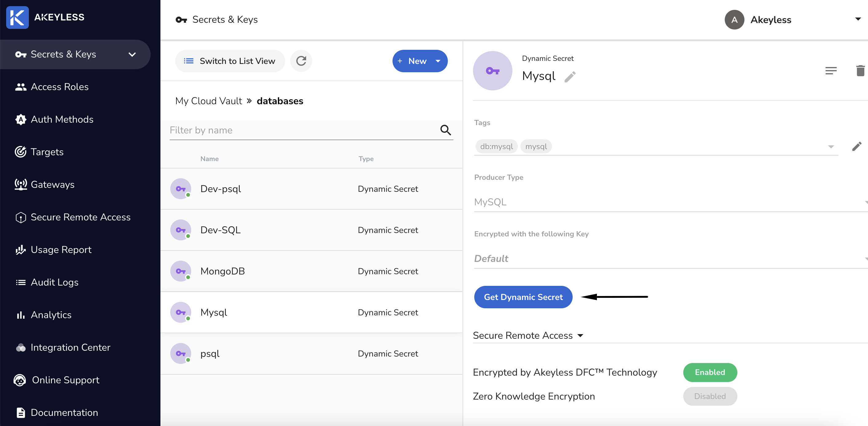Image resolution: width=868 pixels, height=426 pixels.
Task: Click the Dev-SQL key icon
Action: (181, 230)
